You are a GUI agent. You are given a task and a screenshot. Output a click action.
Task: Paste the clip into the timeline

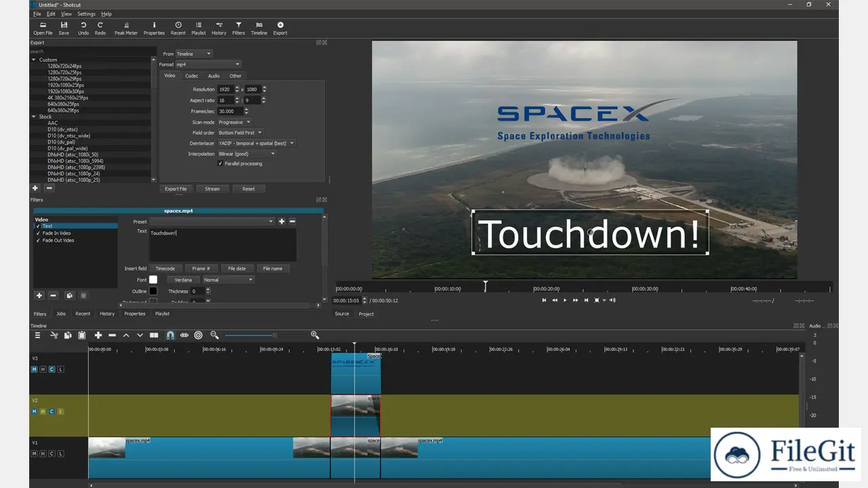[x=82, y=335]
